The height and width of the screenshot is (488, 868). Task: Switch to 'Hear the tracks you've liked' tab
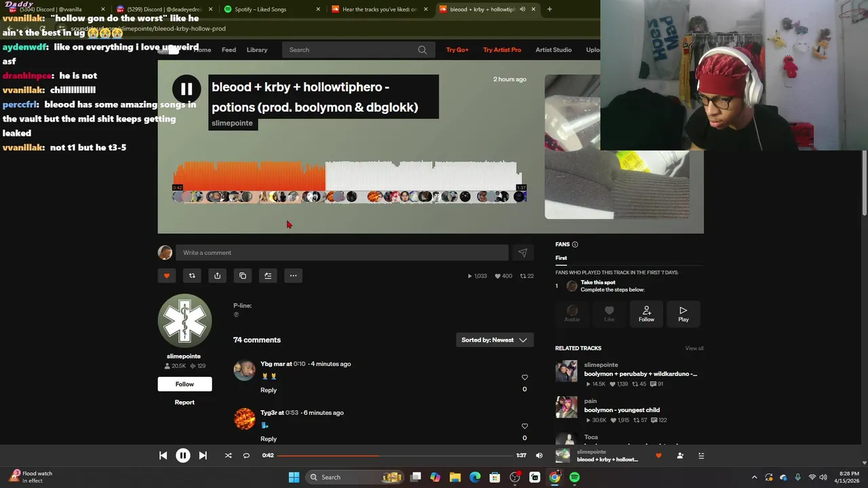click(x=380, y=9)
